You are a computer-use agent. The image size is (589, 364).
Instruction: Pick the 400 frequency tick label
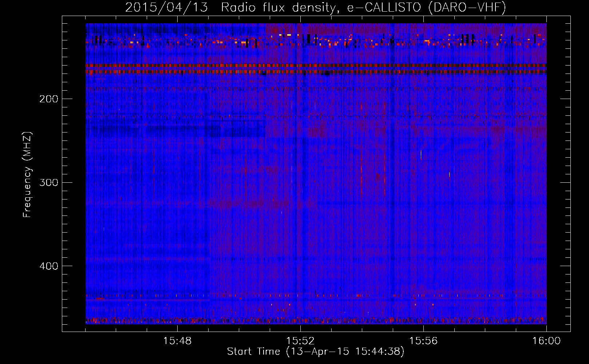tap(49, 266)
